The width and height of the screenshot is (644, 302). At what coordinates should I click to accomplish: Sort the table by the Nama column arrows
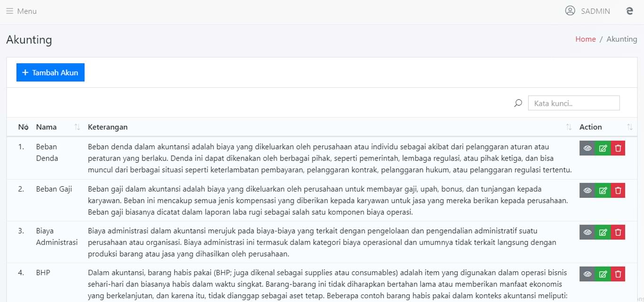(x=76, y=127)
